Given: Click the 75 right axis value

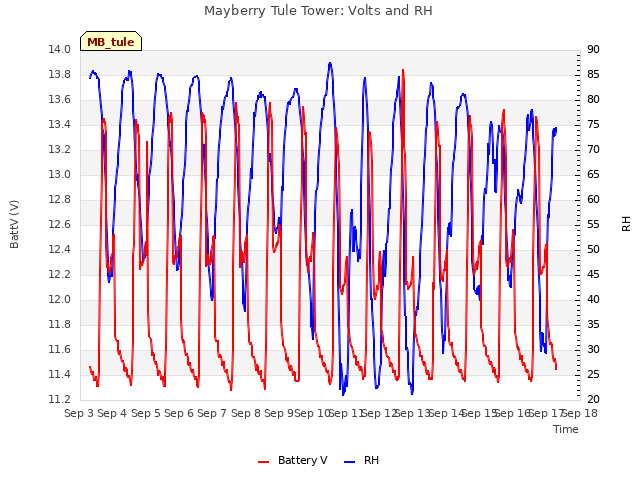Looking at the screenshot, I should 593,124.
